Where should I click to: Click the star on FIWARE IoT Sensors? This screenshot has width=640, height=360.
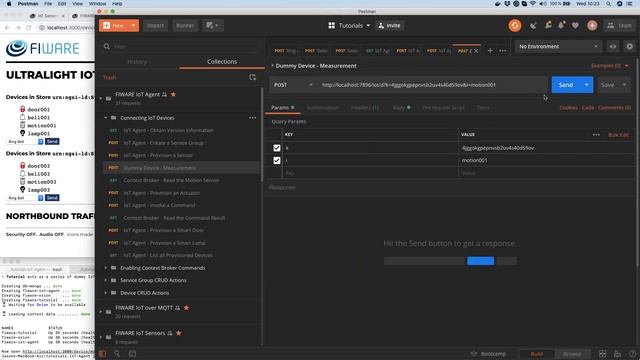(179, 333)
